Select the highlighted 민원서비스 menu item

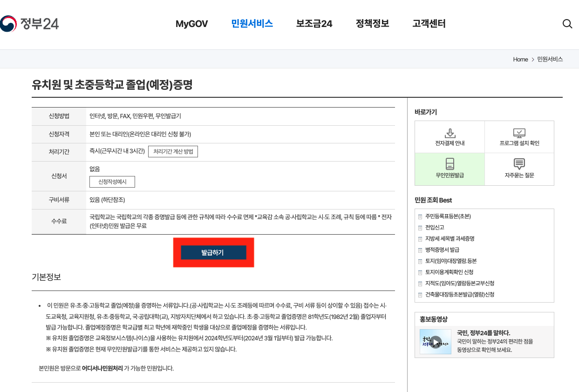pos(252,24)
